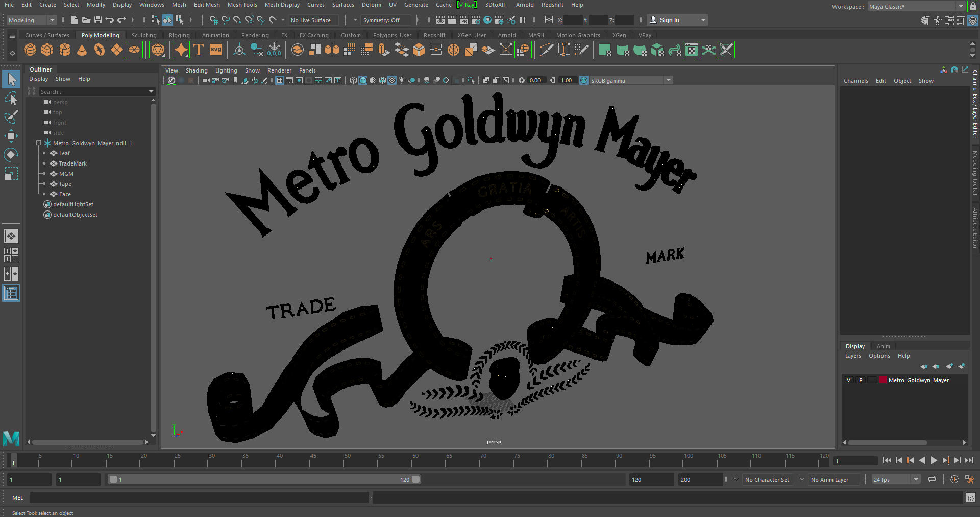Open the Deform menu
This screenshot has width=980, height=517.
pyautogui.click(x=371, y=5)
